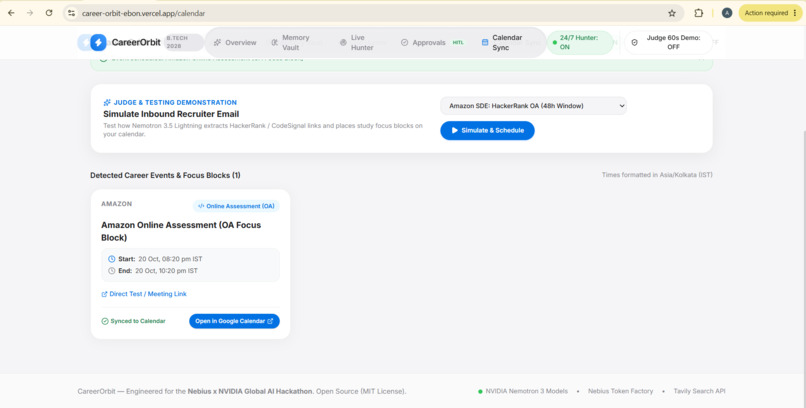Open the browser extensions puzzle icon

click(699, 13)
